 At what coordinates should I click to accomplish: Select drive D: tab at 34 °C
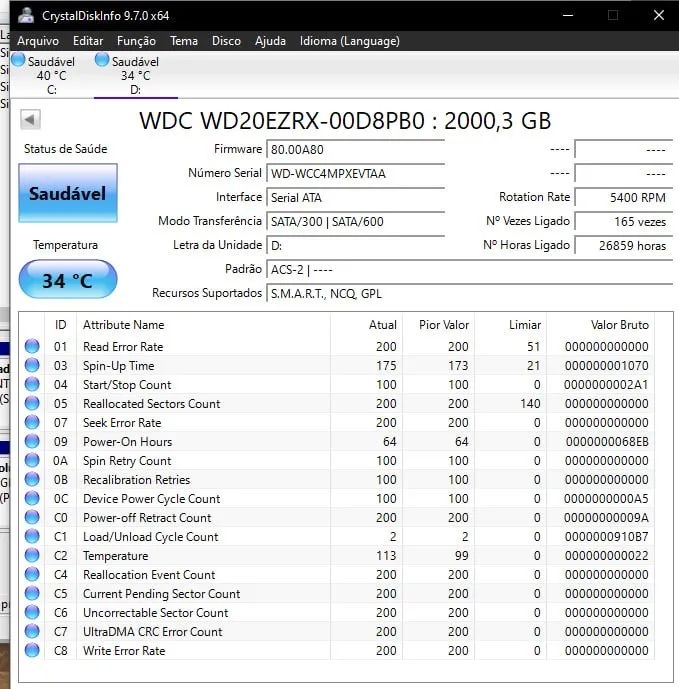click(x=135, y=75)
